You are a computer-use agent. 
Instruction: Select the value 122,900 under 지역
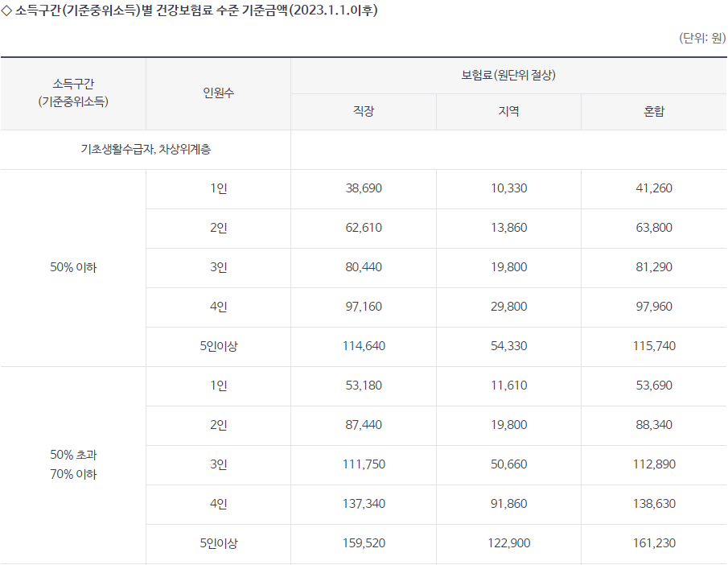coord(508,543)
